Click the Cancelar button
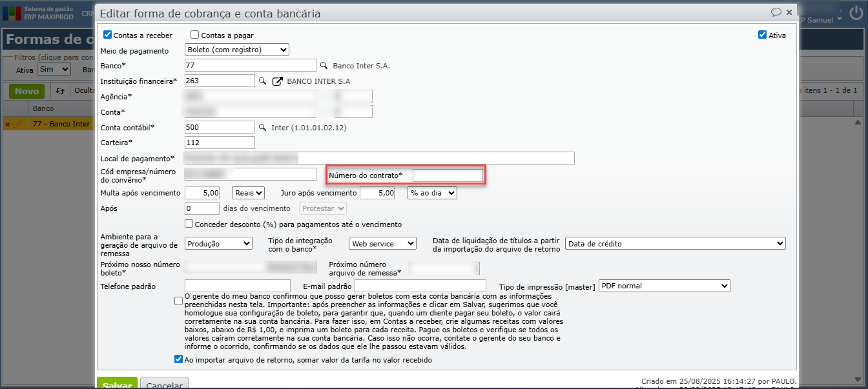This screenshot has width=868, height=389. pyautogui.click(x=164, y=383)
